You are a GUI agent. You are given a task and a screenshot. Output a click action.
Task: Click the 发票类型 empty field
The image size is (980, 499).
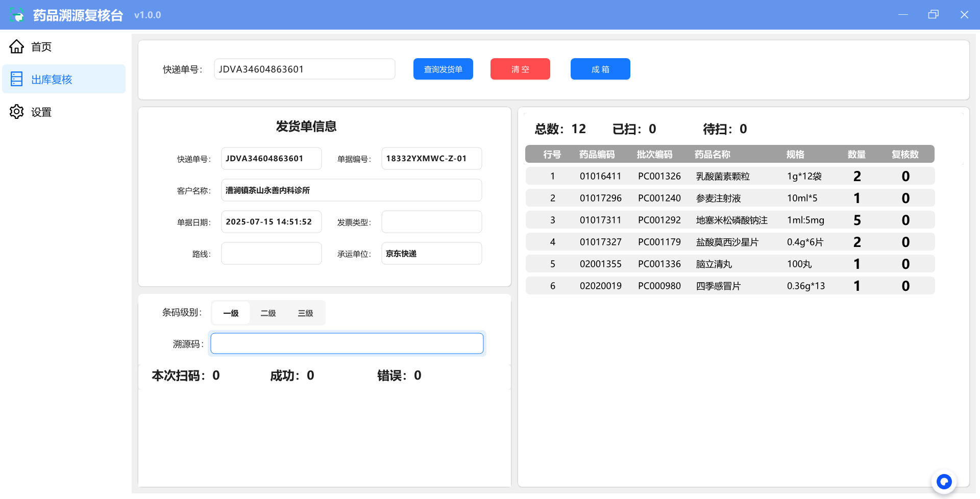[431, 222]
